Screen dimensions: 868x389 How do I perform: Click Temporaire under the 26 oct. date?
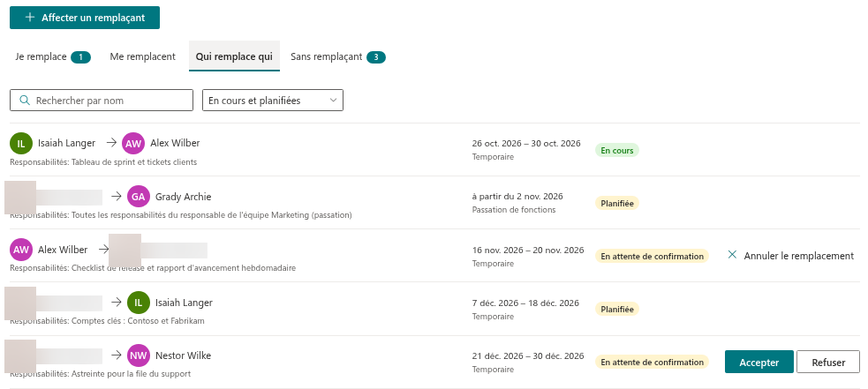click(493, 157)
